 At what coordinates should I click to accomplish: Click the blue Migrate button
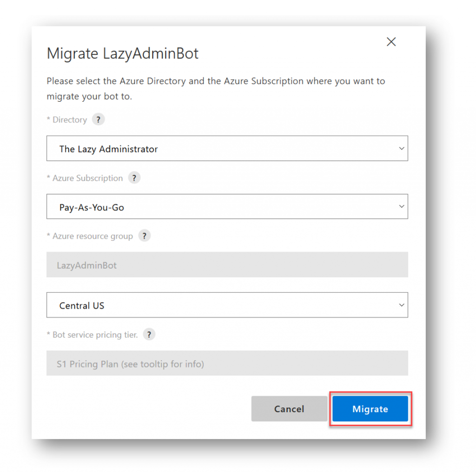click(x=370, y=409)
